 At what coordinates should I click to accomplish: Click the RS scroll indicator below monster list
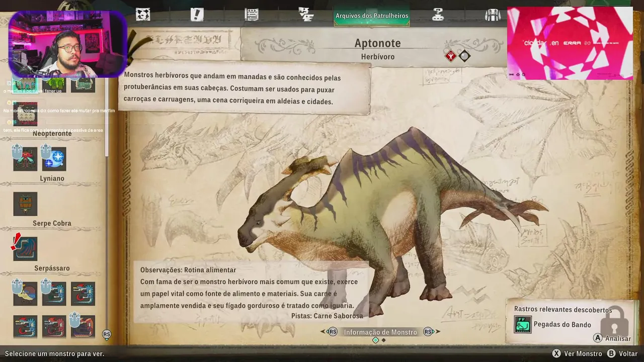pos(106,334)
